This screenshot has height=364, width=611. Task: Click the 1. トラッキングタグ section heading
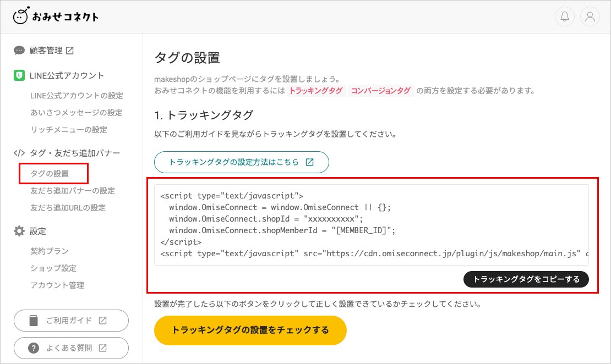pyautogui.click(x=204, y=115)
